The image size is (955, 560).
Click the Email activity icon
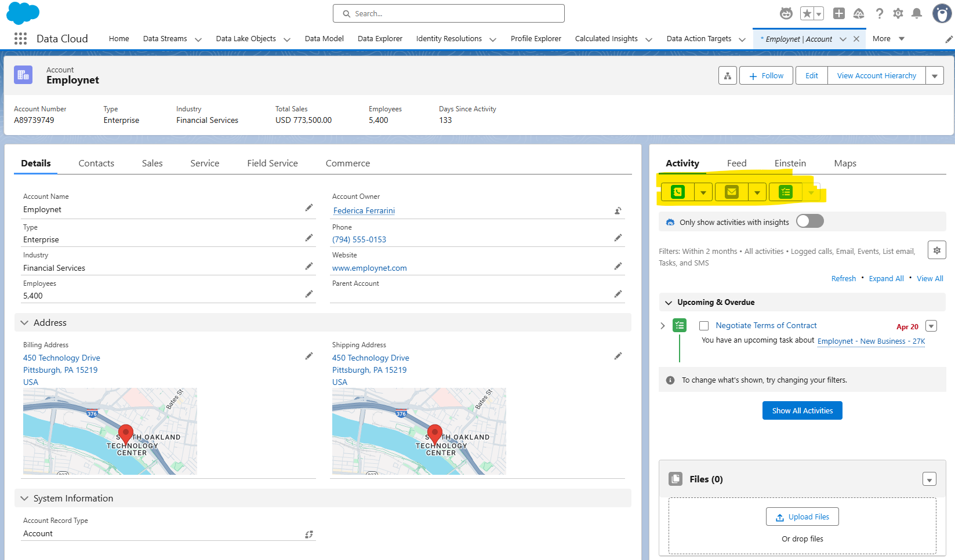pyautogui.click(x=731, y=192)
